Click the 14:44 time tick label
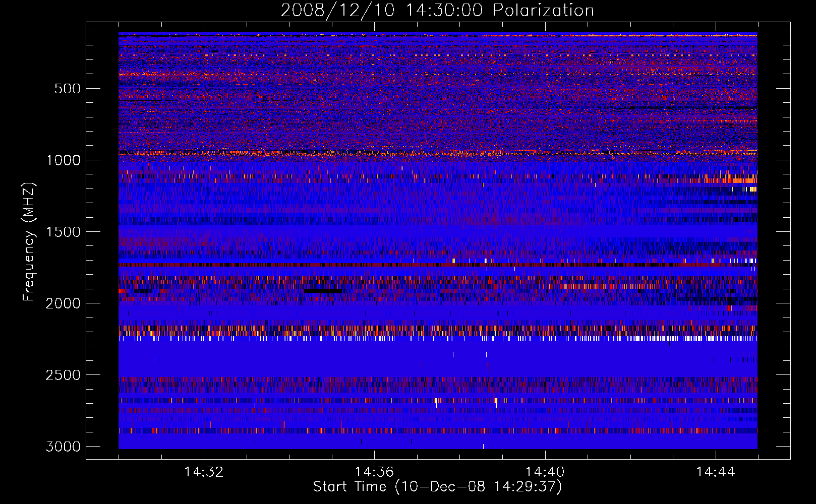The width and height of the screenshot is (816, 504). pos(716,472)
